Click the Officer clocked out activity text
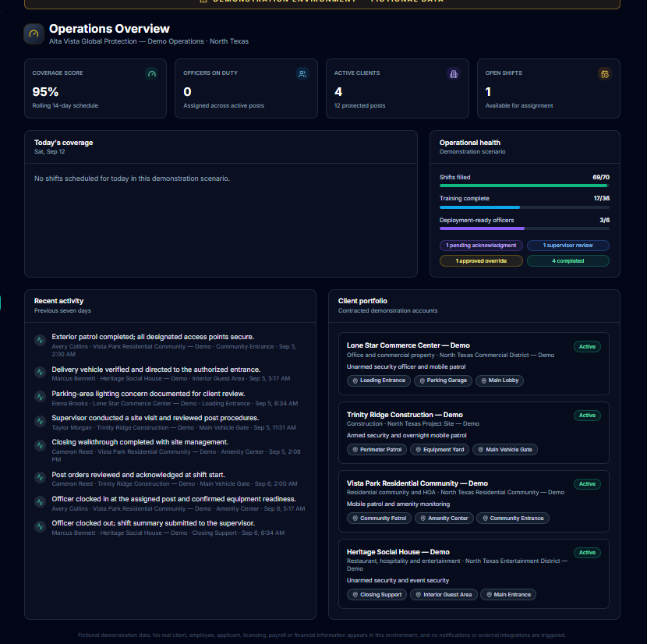This screenshot has height=644, width=647. pos(153,523)
